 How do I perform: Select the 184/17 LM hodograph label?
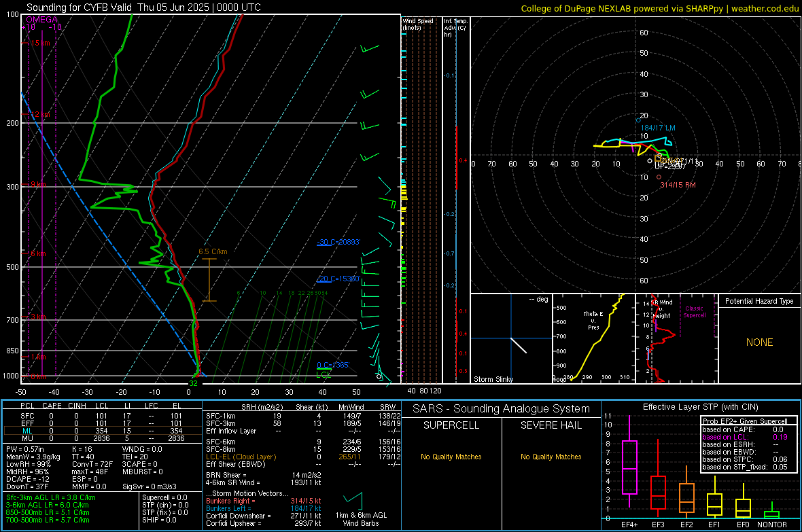[658, 128]
